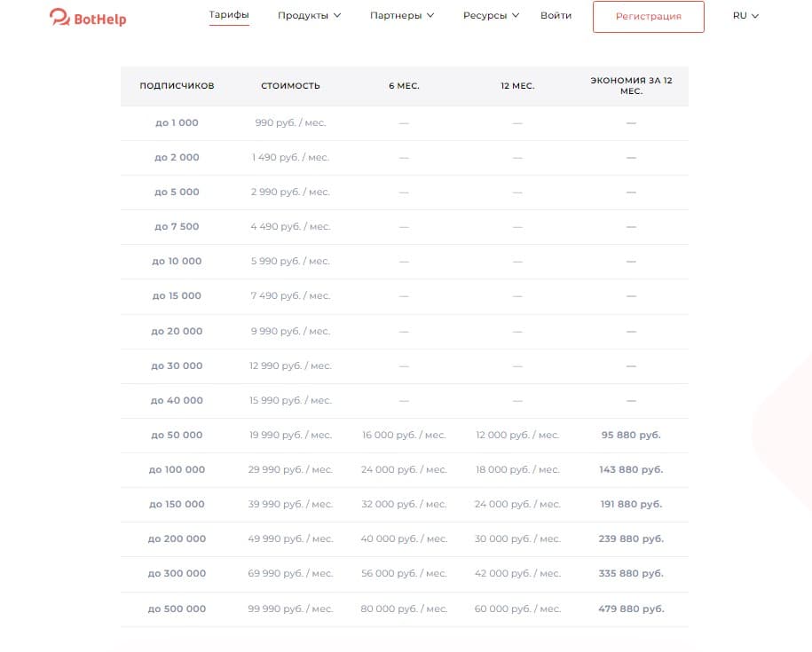Screen dimensions: 812x652
Task: Click the '2 990 руб. / мес.' price
Action: pyautogui.click(x=290, y=192)
